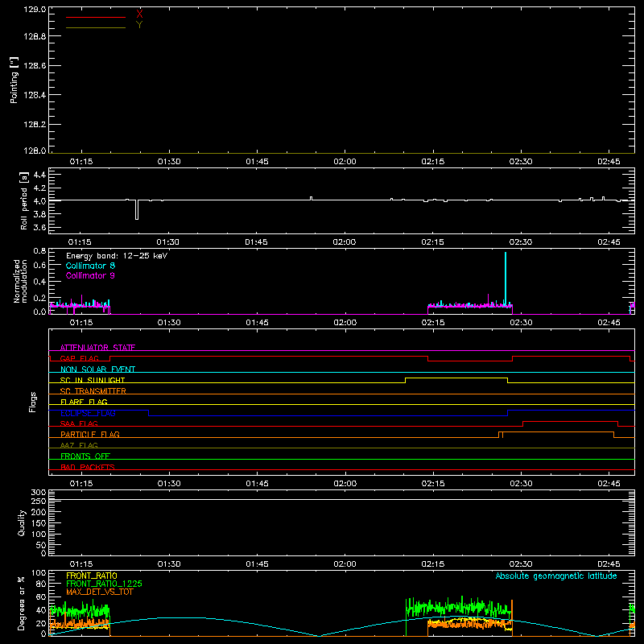
Task: Click the SC_IN_SUNLIGHT flag label
Action: point(93,380)
